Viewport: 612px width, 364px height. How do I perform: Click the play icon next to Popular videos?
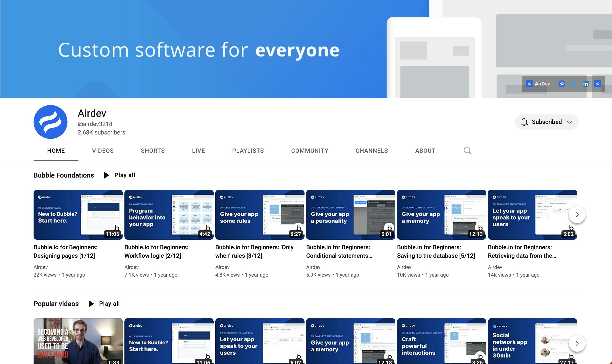click(91, 304)
